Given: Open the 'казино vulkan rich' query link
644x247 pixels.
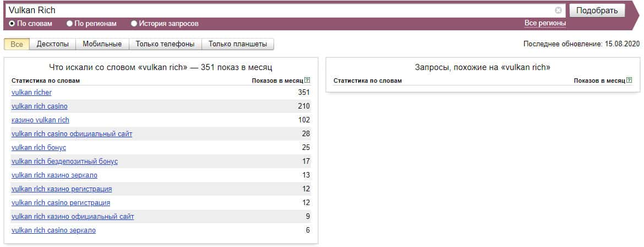Looking at the screenshot, I should pyautogui.click(x=40, y=120).
